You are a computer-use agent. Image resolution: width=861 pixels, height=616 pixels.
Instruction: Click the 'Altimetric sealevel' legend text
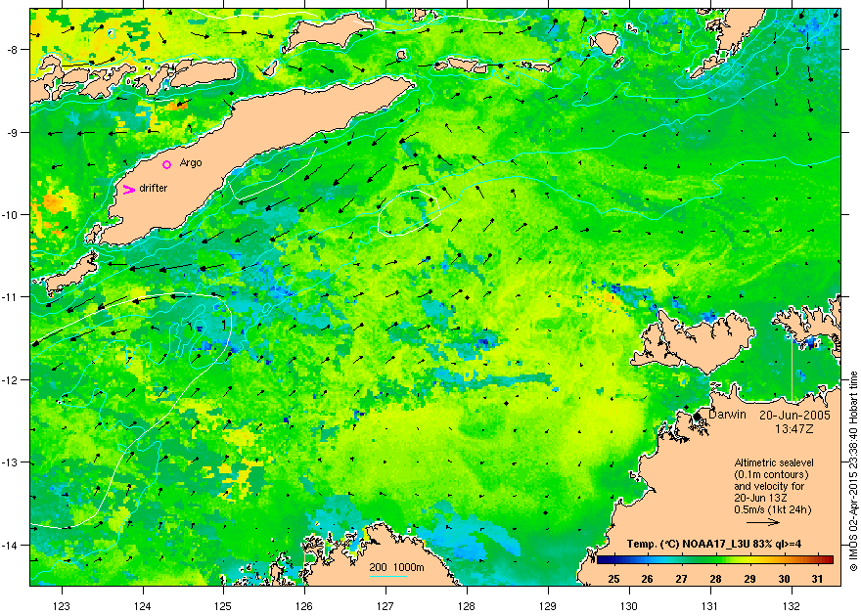point(774,462)
